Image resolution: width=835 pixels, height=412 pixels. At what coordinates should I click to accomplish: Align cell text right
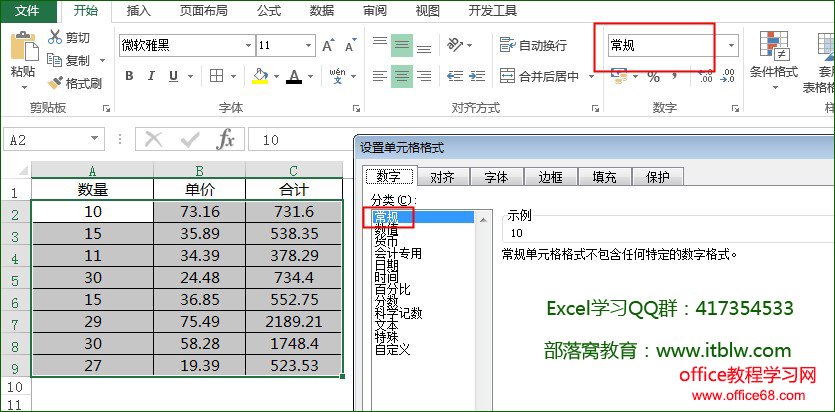424,76
